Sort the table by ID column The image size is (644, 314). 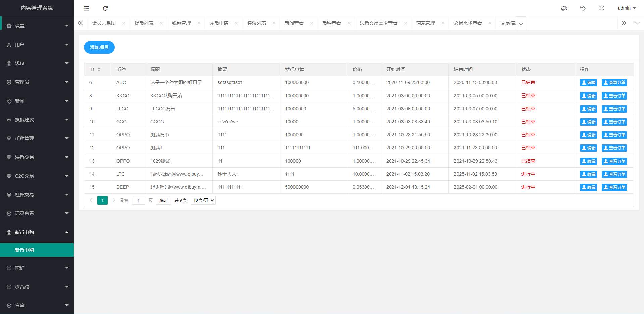click(x=99, y=69)
